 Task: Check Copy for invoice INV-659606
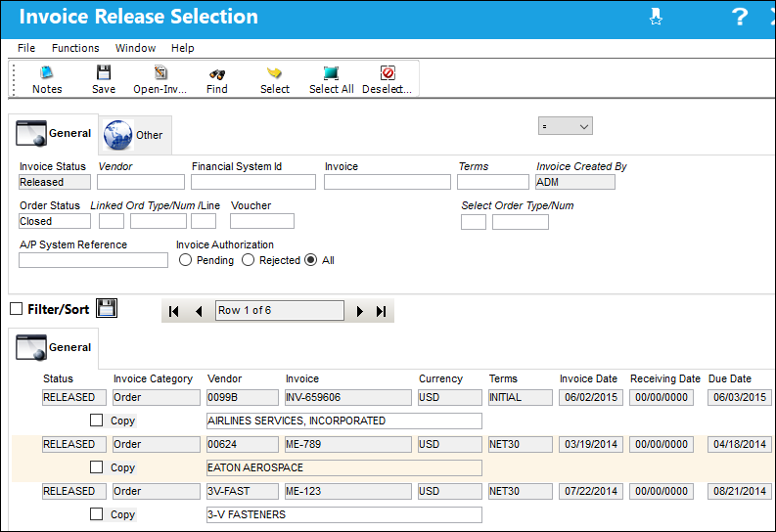coord(97,421)
